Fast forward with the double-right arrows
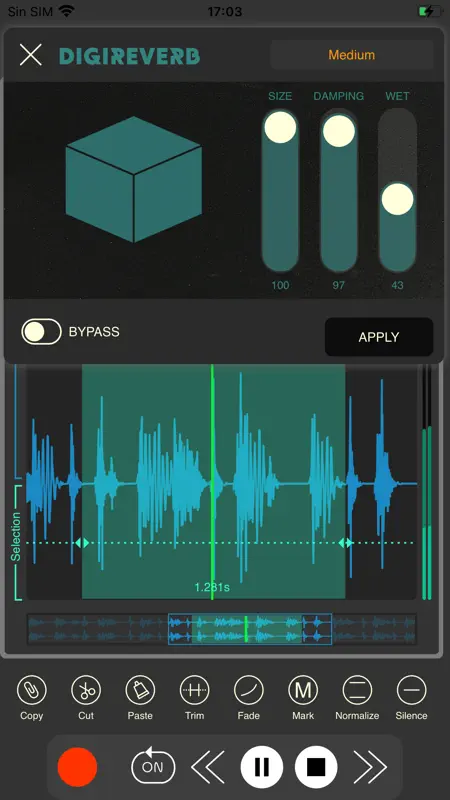Image resolution: width=450 pixels, height=800 pixels. 370,767
